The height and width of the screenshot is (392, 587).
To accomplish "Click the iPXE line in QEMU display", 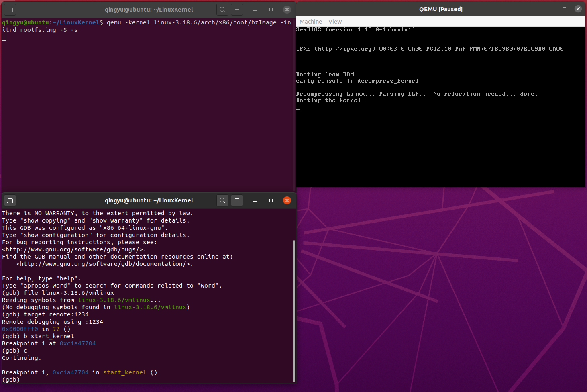I will [430, 49].
